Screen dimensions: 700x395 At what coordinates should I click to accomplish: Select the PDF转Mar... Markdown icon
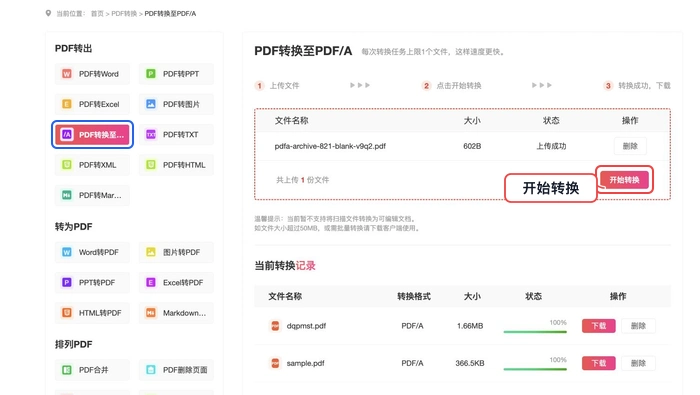click(x=67, y=195)
